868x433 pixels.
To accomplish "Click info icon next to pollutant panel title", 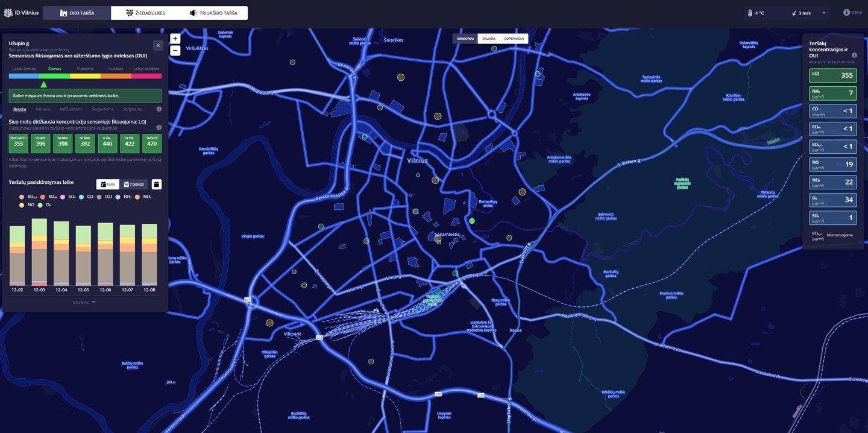I will coord(854,55).
